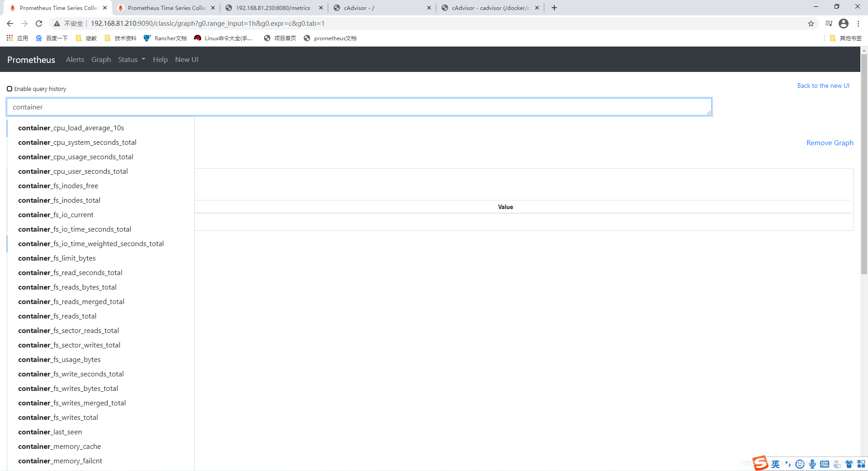Reload the Prometheus page
Image resolution: width=868 pixels, height=471 pixels.
[39, 24]
